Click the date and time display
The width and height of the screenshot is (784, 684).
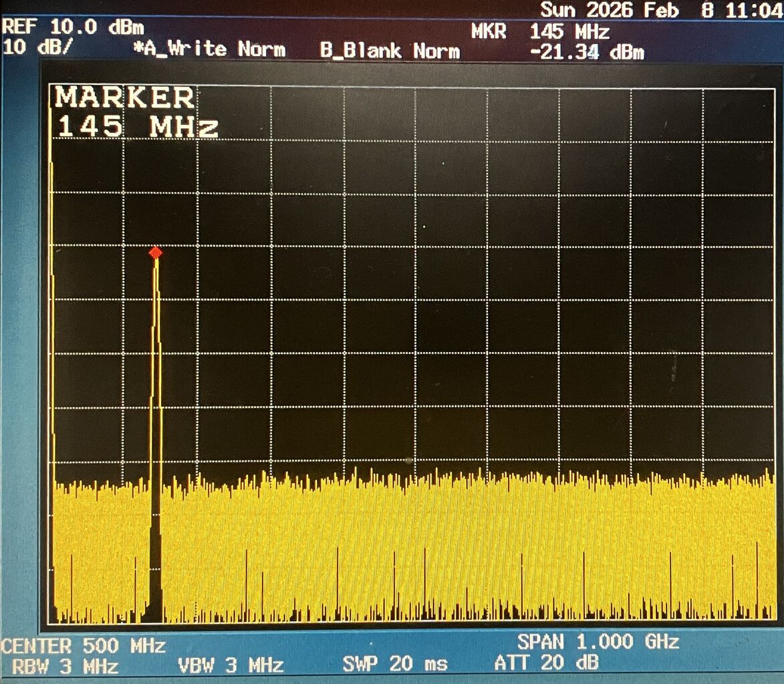coord(662,10)
